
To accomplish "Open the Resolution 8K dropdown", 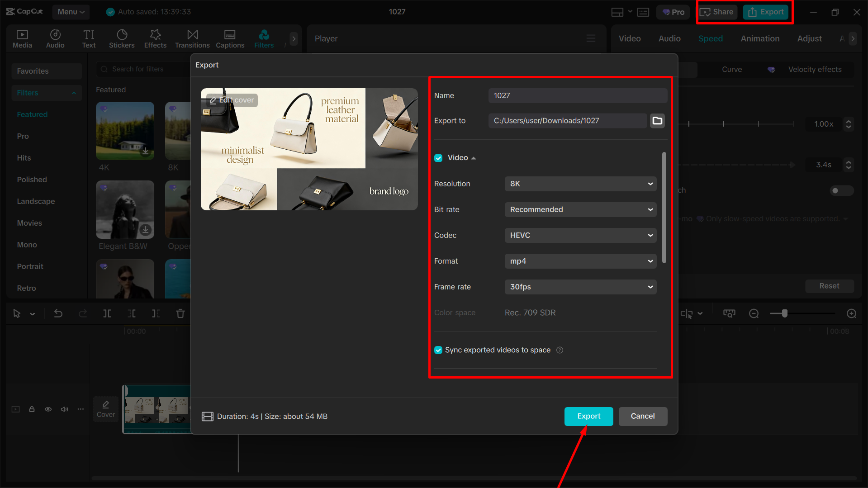I will (580, 184).
